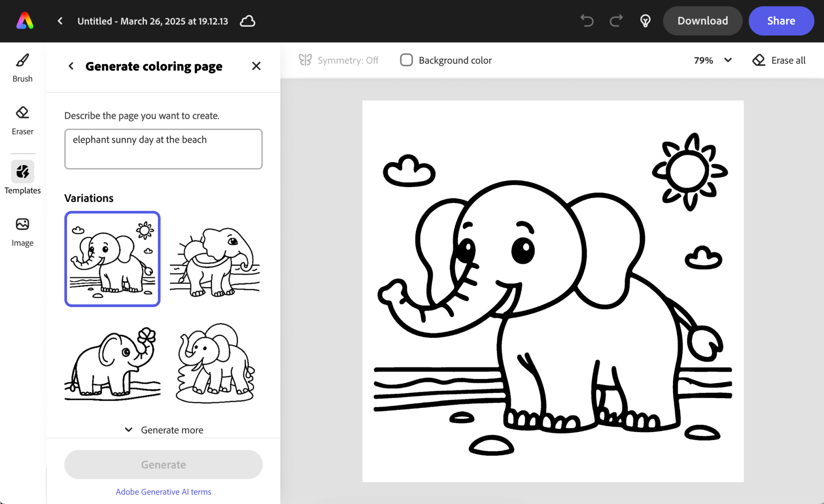824x504 pixels.
Task: Click the redo arrow
Action: pos(616,21)
